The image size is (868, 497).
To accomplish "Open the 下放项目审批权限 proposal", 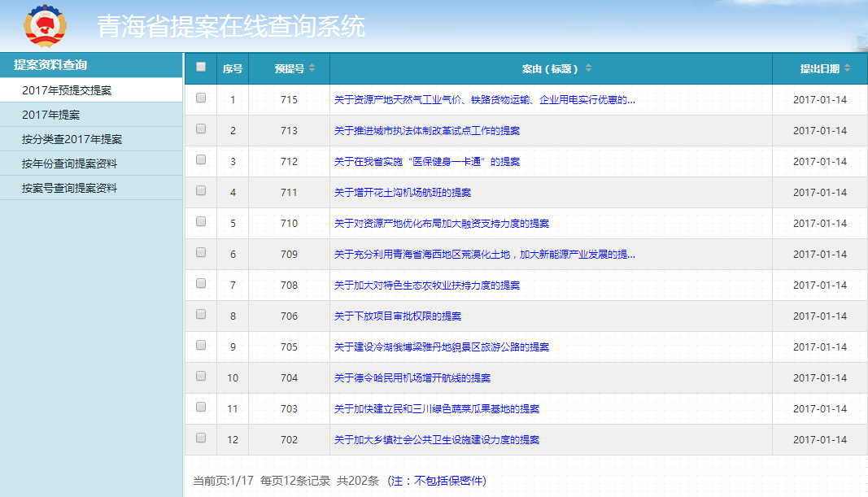I will [397, 316].
